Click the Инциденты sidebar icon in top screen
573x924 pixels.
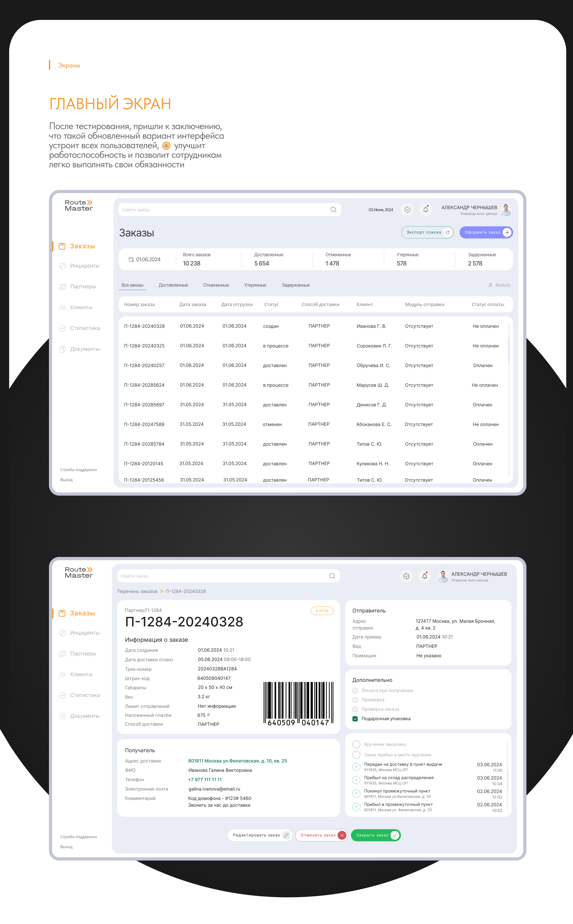pos(62,266)
